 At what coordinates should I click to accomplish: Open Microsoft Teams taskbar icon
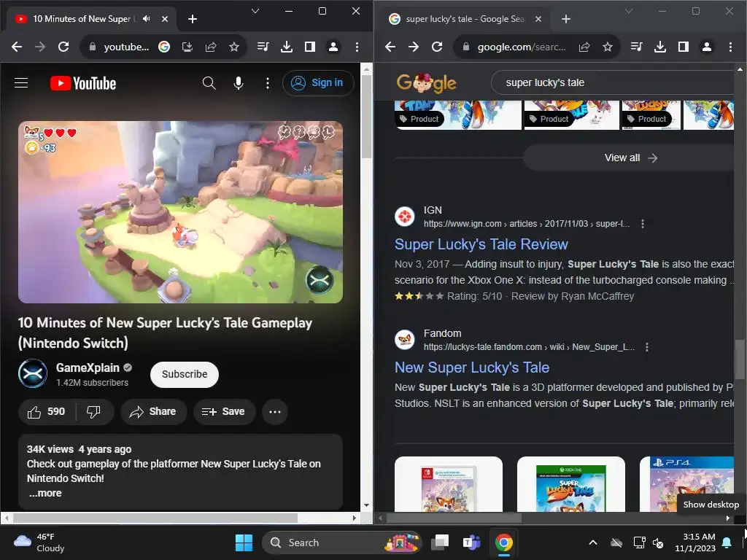pos(472,542)
